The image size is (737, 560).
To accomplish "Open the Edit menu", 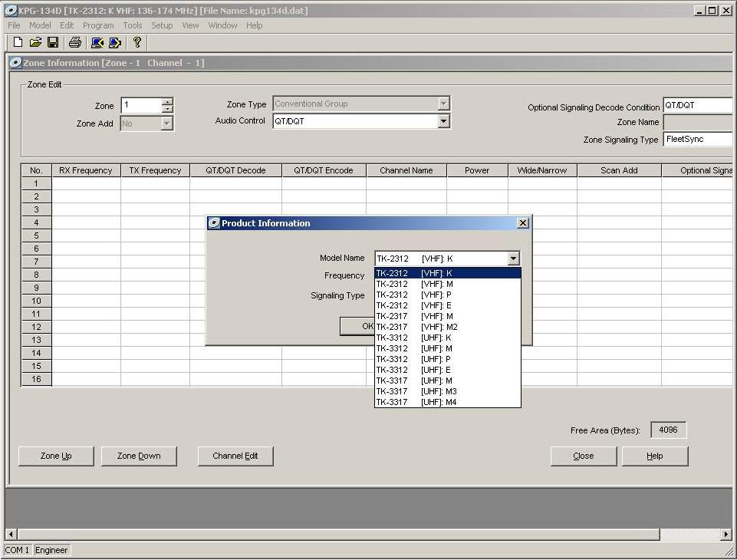I will tap(66, 25).
